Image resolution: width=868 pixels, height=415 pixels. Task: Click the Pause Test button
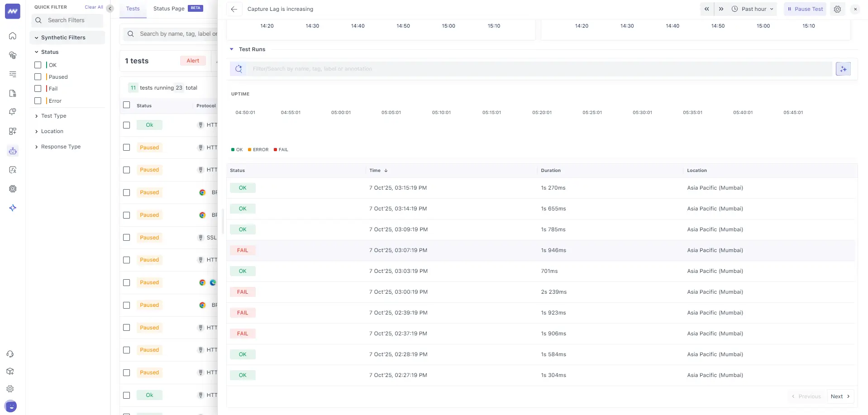(805, 9)
